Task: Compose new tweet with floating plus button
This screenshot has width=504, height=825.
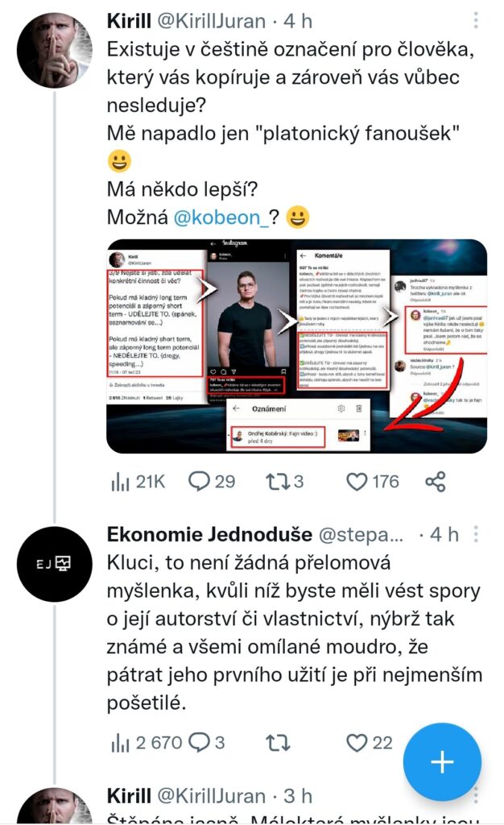Action: pyautogui.click(x=442, y=761)
